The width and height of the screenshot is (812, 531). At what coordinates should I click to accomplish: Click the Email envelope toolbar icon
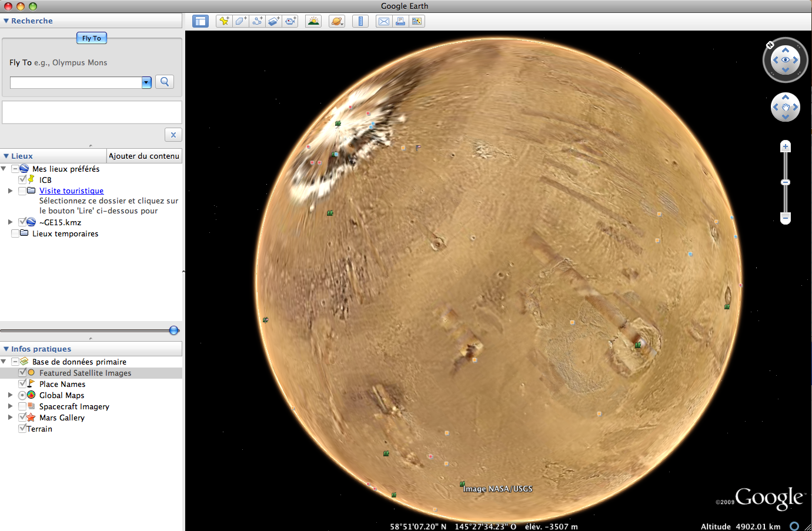click(x=383, y=21)
